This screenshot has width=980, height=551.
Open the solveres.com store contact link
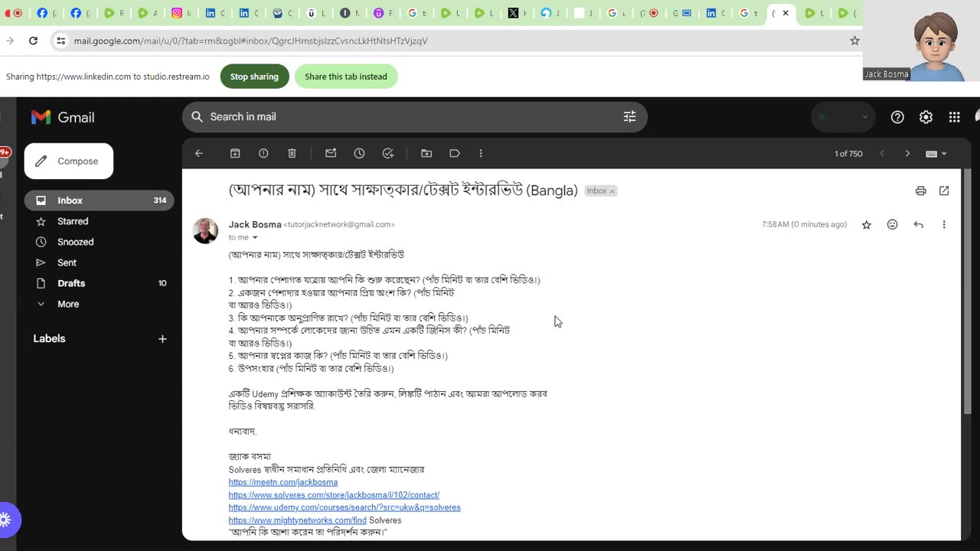click(334, 495)
